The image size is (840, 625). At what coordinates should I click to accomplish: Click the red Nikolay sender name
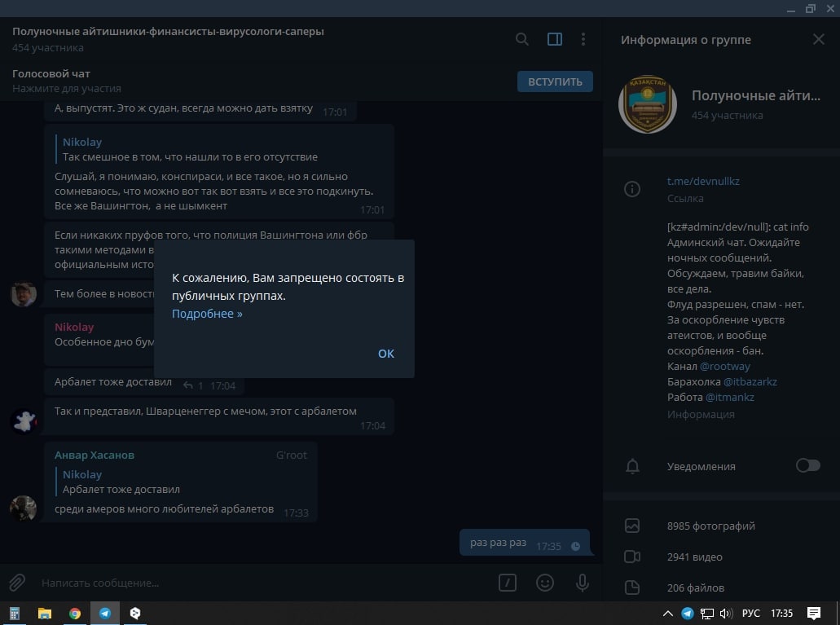pos(74,327)
